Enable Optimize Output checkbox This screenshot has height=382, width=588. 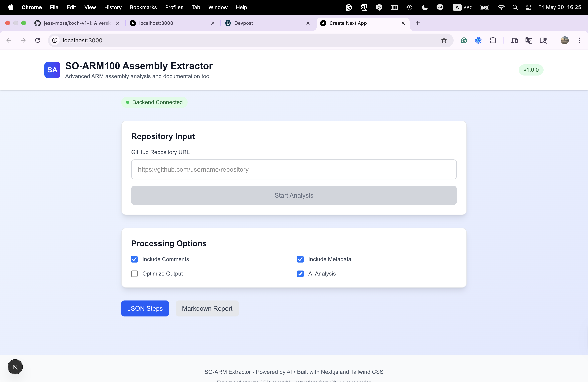[x=134, y=274]
